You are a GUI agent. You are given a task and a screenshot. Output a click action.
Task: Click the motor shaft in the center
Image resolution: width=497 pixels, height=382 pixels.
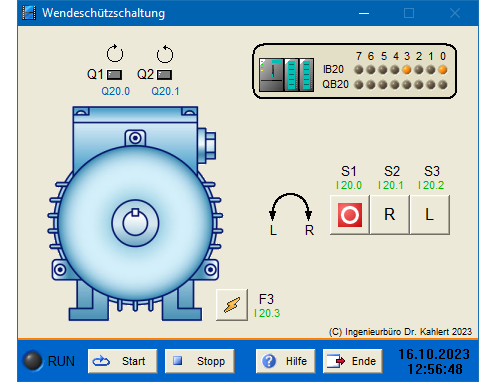click(x=135, y=223)
